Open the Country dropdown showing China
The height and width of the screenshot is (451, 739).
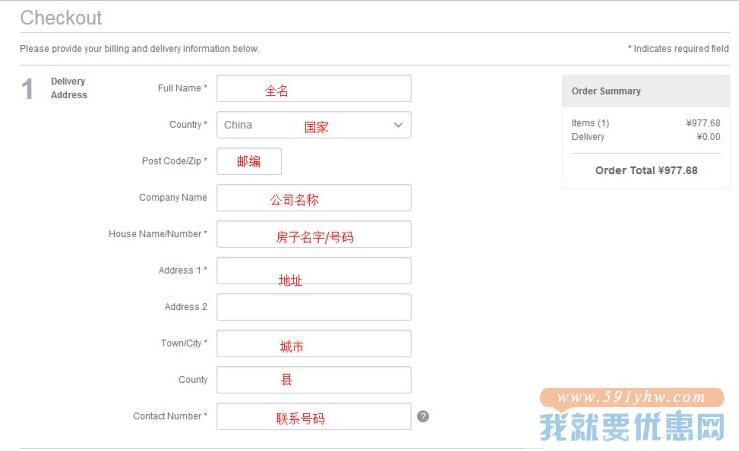coord(314,125)
